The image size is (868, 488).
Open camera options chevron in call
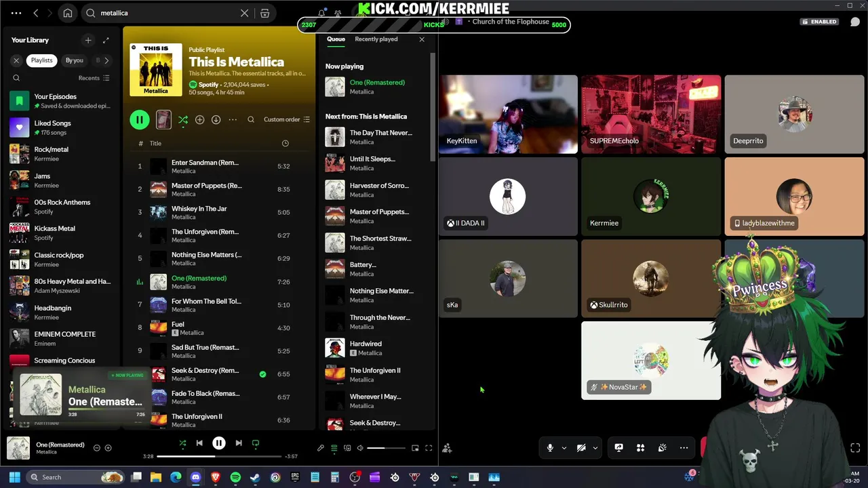point(595,448)
